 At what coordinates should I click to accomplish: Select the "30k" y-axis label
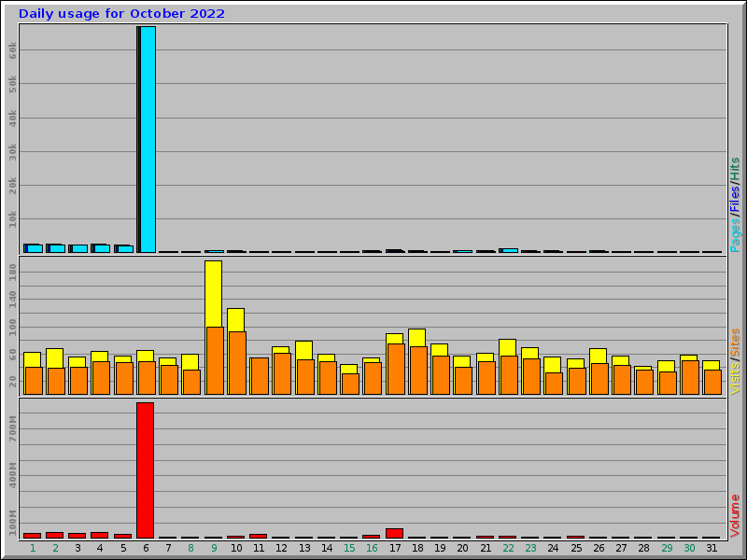tap(12, 152)
